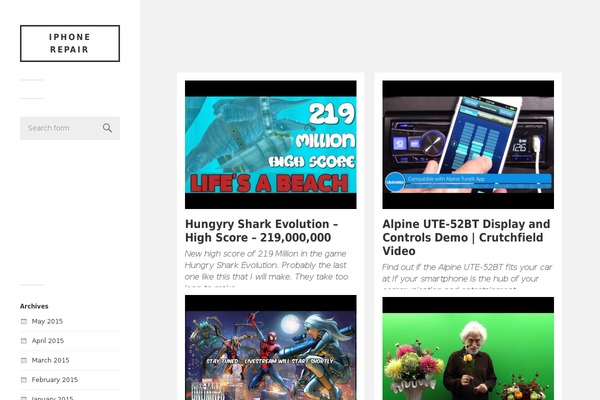600x400 pixels.
Task: Click excerpt 'Find out if the Alpine UTE-52BT'
Action: tap(467, 276)
